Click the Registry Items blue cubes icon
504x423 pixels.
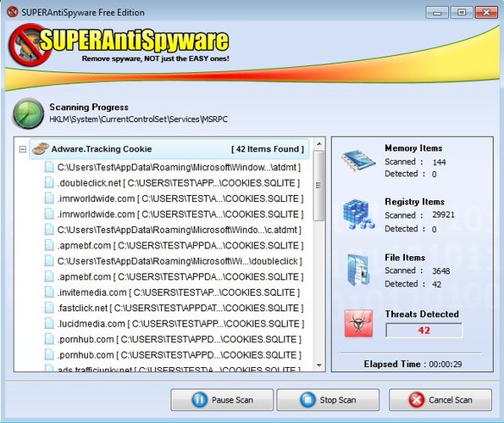(x=358, y=214)
